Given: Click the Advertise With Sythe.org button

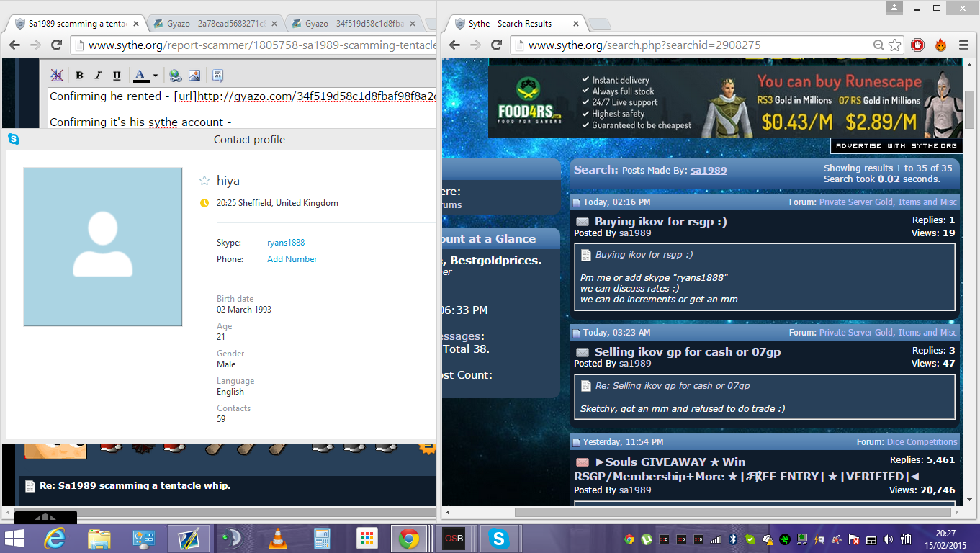Looking at the screenshot, I should (896, 145).
